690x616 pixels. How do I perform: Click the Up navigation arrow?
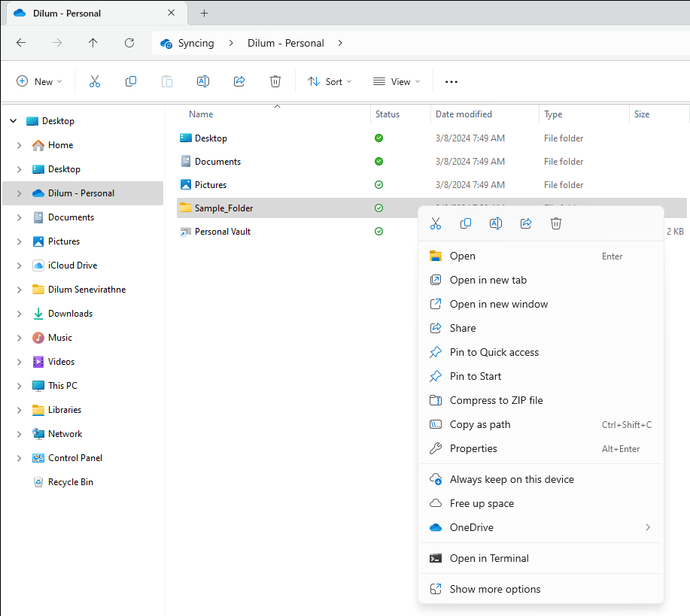coord(92,43)
